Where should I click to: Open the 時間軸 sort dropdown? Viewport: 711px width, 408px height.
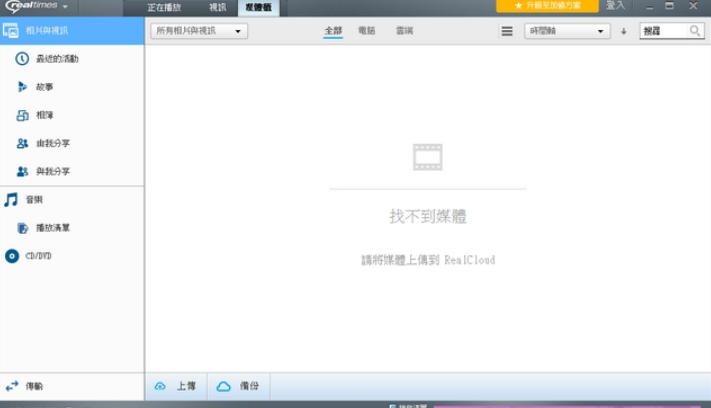(x=567, y=31)
